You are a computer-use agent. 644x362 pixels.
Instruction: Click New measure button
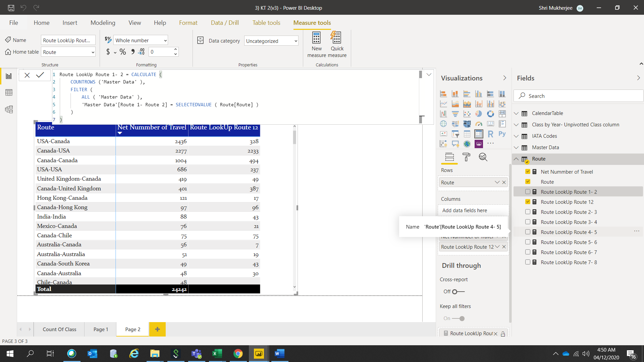coord(317,45)
